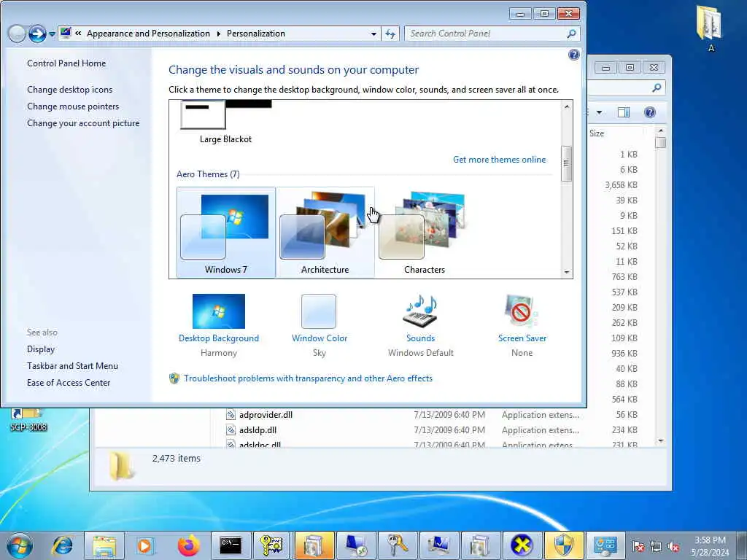The width and height of the screenshot is (747, 560).
Task: Launch Internet Explorer from the taskbar
Action: (63, 545)
